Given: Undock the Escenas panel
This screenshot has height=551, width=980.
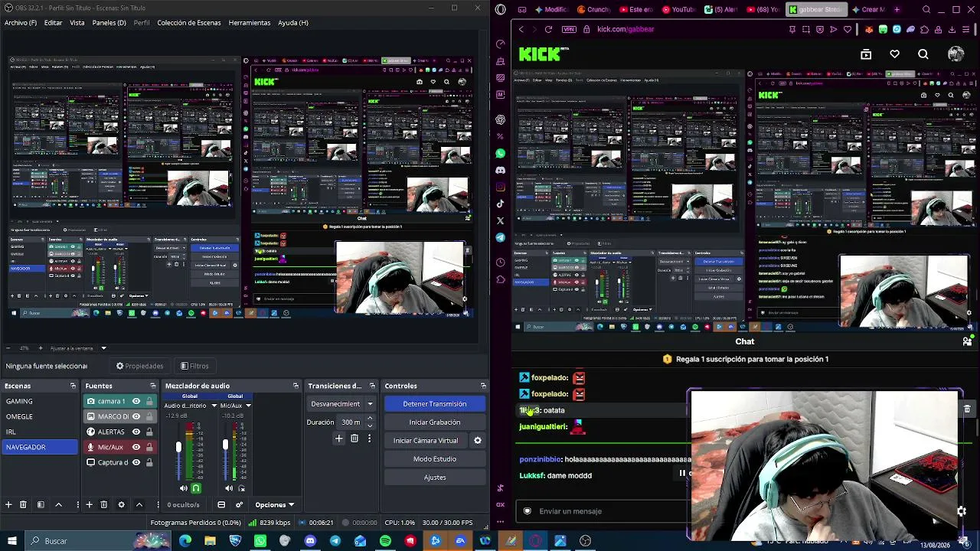Looking at the screenshot, I should click(73, 386).
